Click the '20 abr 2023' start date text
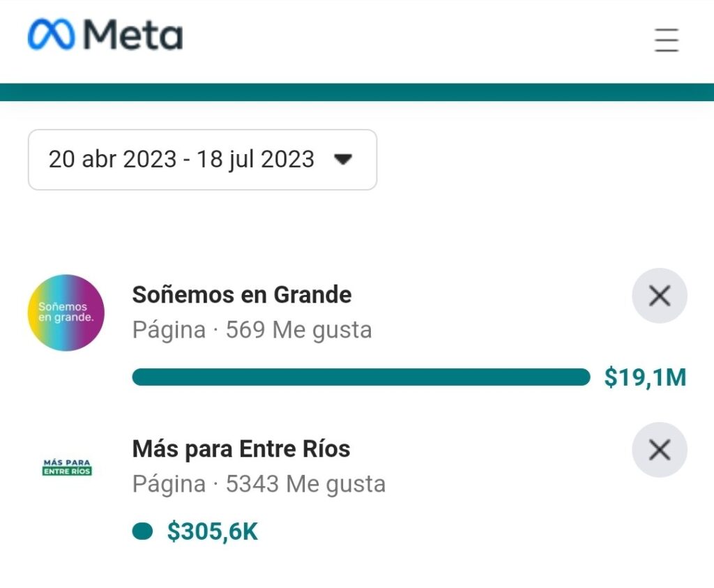The height and width of the screenshot is (588, 714). pos(112,160)
